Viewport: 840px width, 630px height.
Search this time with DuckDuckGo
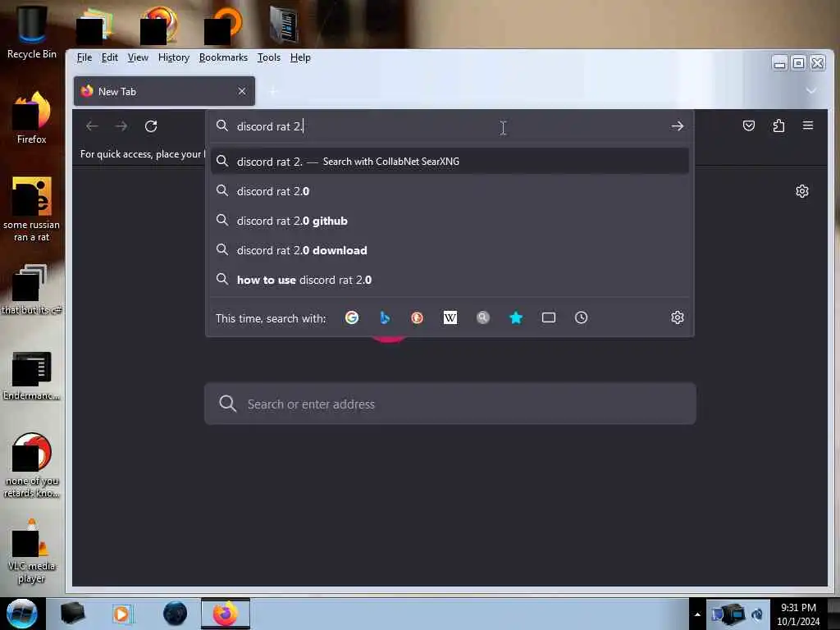tap(417, 317)
